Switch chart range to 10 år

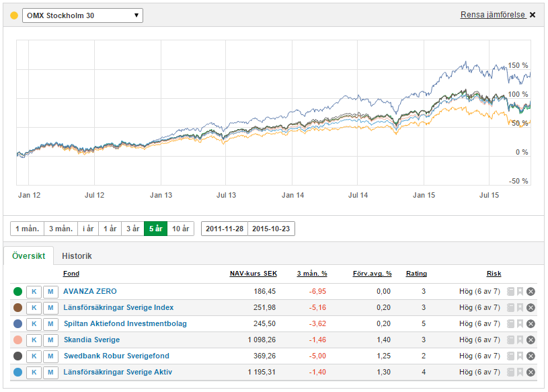pos(180,229)
